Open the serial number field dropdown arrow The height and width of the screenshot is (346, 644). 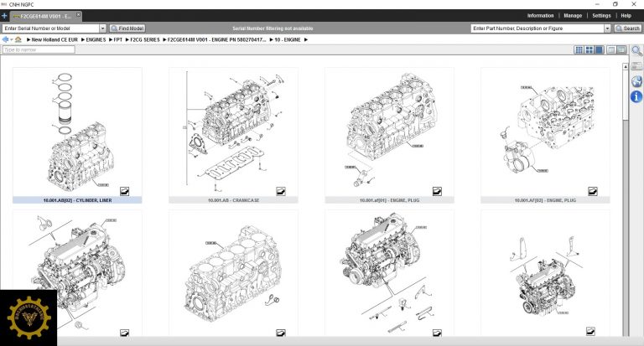pyautogui.click(x=102, y=28)
